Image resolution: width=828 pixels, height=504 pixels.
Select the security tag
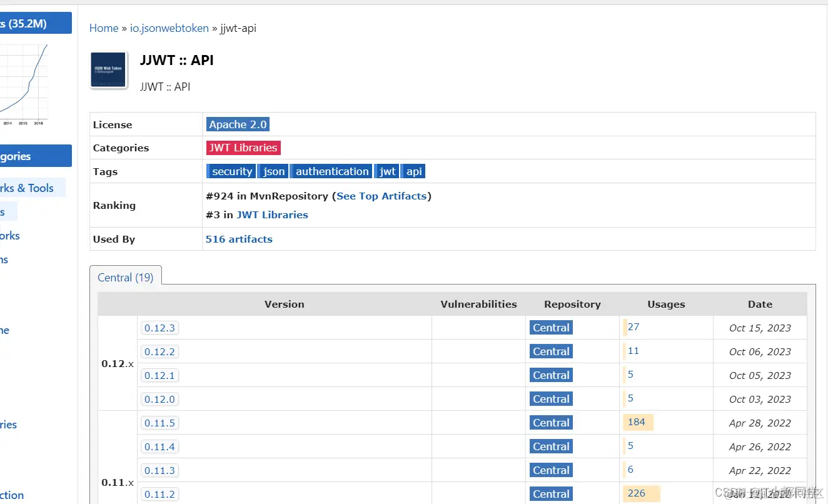click(x=231, y=171)
